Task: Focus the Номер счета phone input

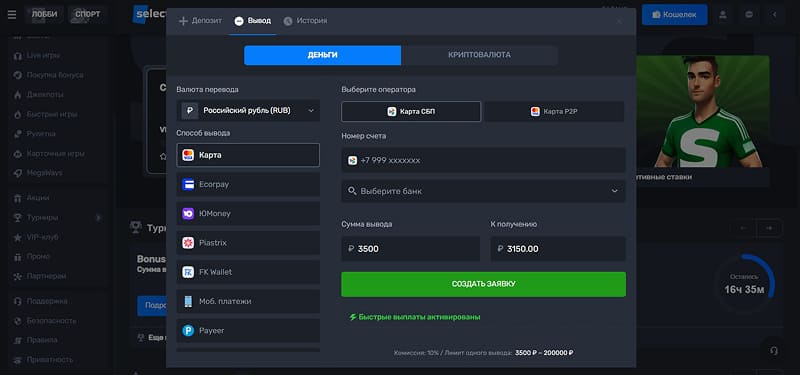Action: click(x=483, y=160)
